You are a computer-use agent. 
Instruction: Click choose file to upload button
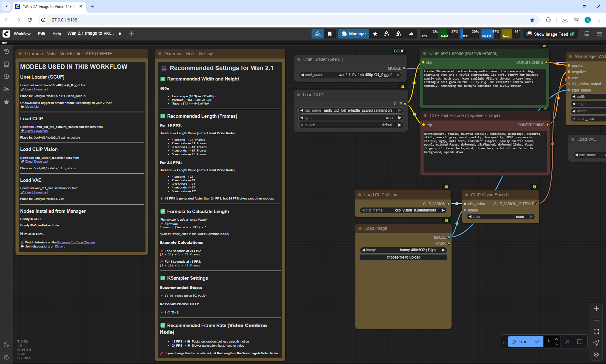coord(403,257)
